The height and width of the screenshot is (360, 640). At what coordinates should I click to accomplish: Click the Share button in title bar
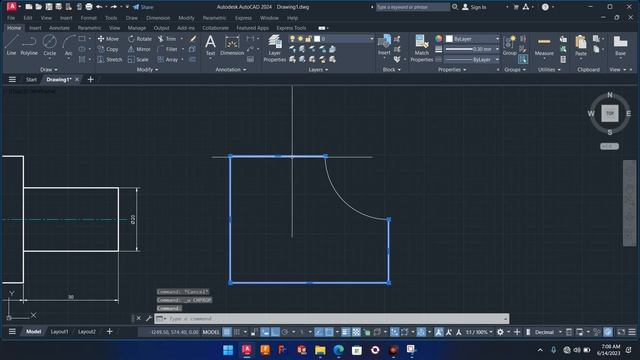coord(143,7)
